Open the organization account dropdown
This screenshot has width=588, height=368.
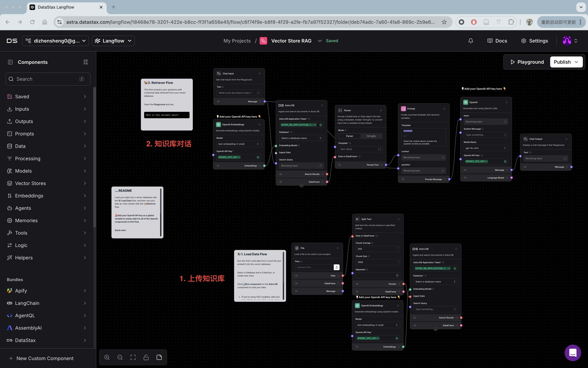pyautogui.click(x=55, y=41)
